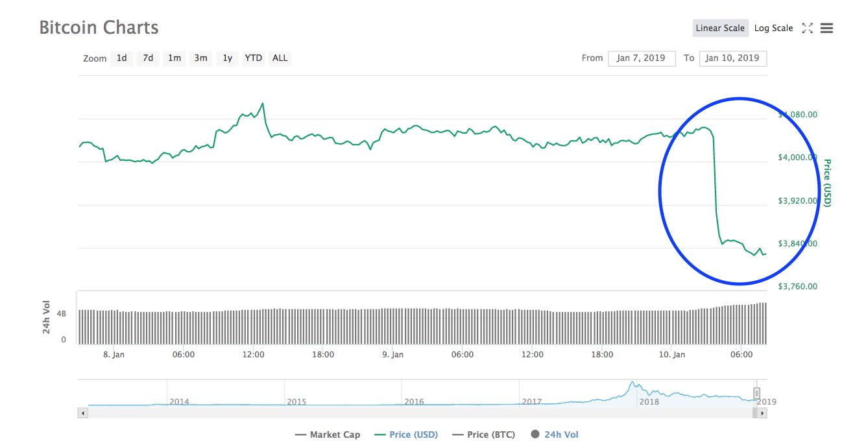Set zoom range to 1d

tap(121, 58)
